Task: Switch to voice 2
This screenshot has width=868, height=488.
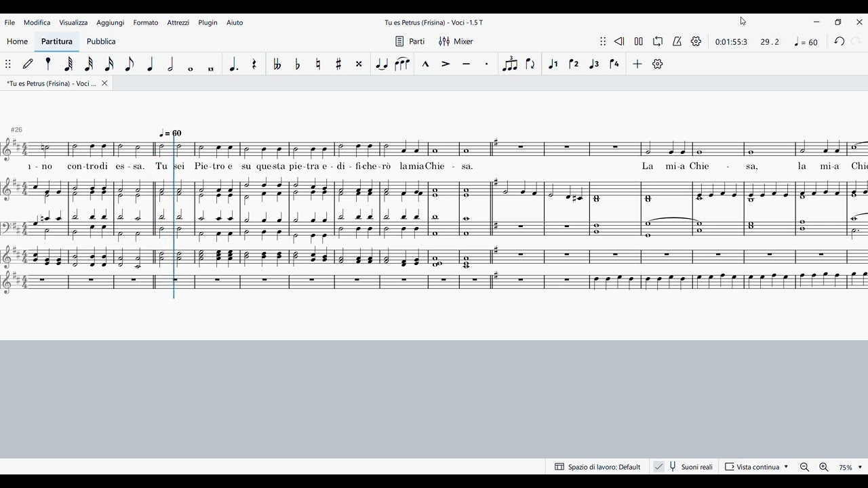Action: [574, 64]
